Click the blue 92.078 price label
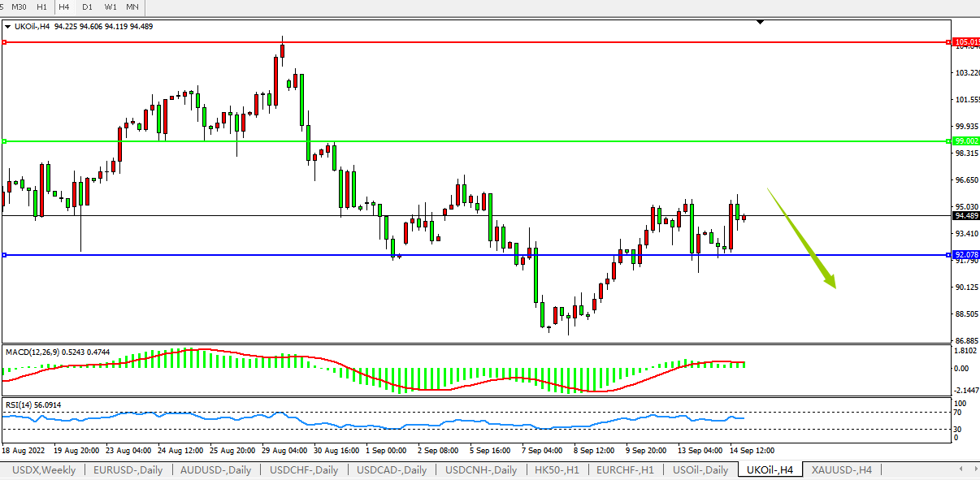Viewport: 980px width, 480px height. pyautogui.click(x=966, y=255)
